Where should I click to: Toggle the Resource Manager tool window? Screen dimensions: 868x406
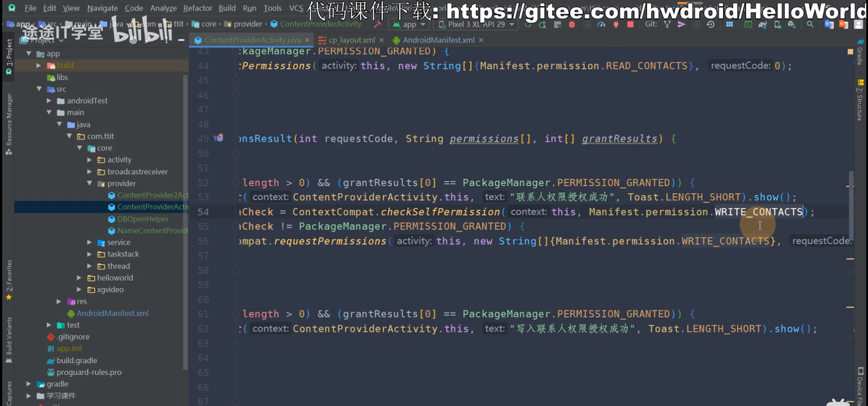coord(9,124)
